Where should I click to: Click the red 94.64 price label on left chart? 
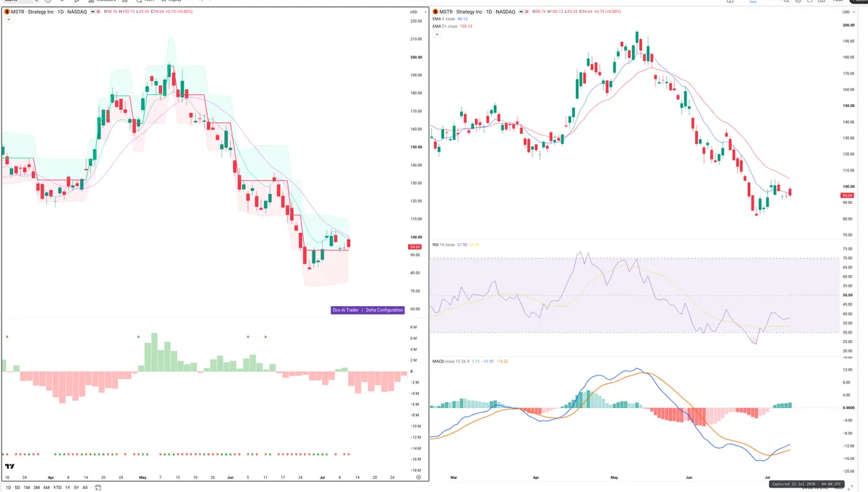[414, 247]
